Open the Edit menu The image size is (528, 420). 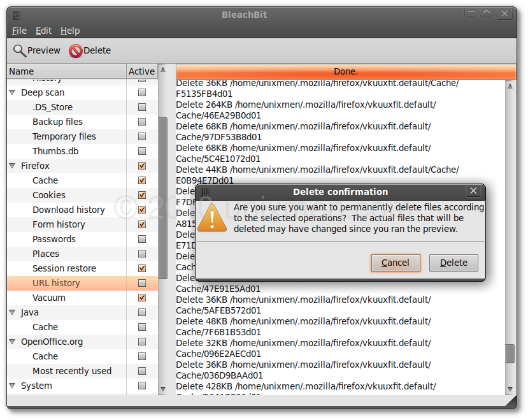tap(43, 31)
